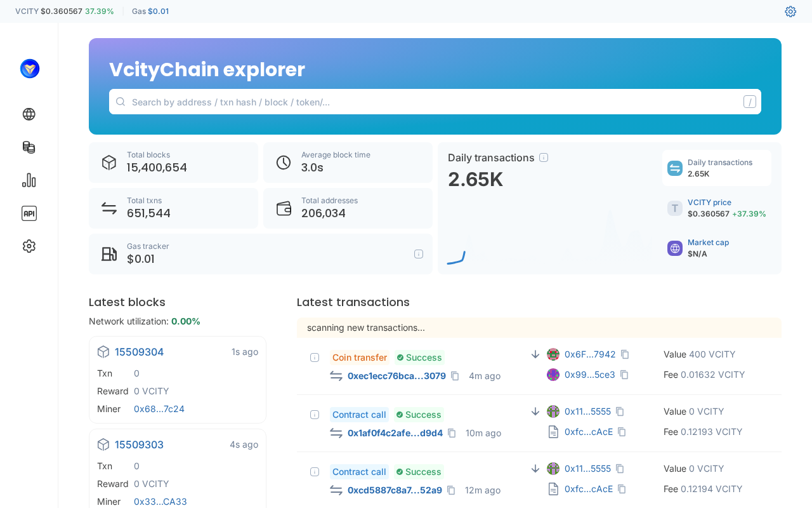Click the 2.65K daily transactions figure

[476, 180]
